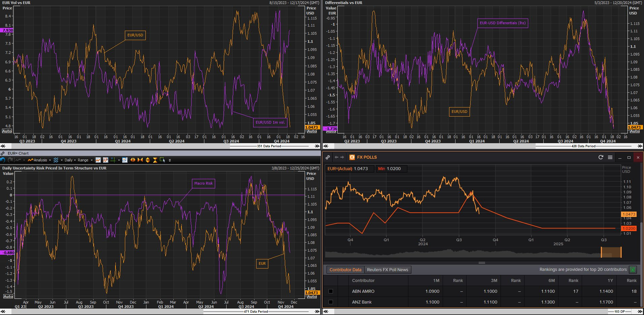Activate the green crosshair tool
Image resolution: width=644 pixels, height=315 pixels.
click(x=113, y=160)
